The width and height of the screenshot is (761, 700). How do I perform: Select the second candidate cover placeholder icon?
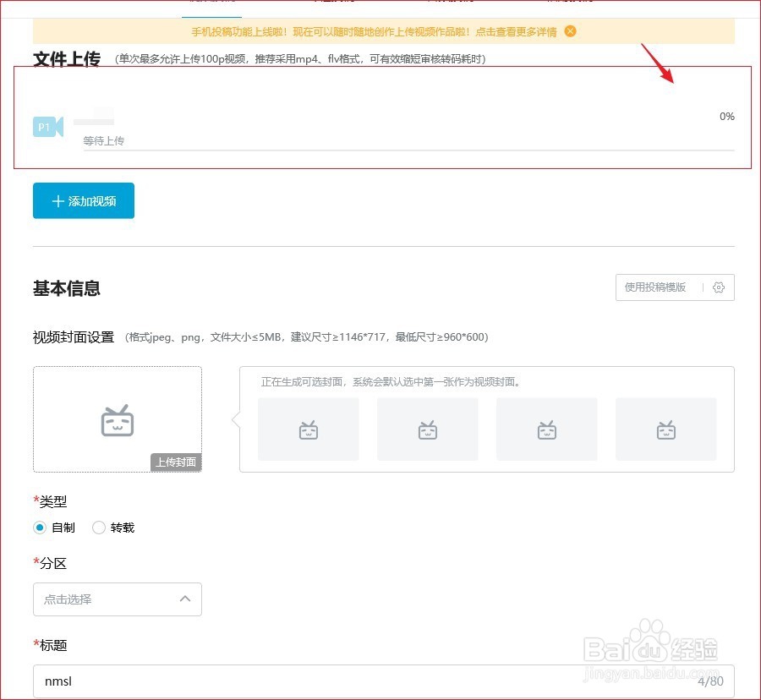coord(427,429)
